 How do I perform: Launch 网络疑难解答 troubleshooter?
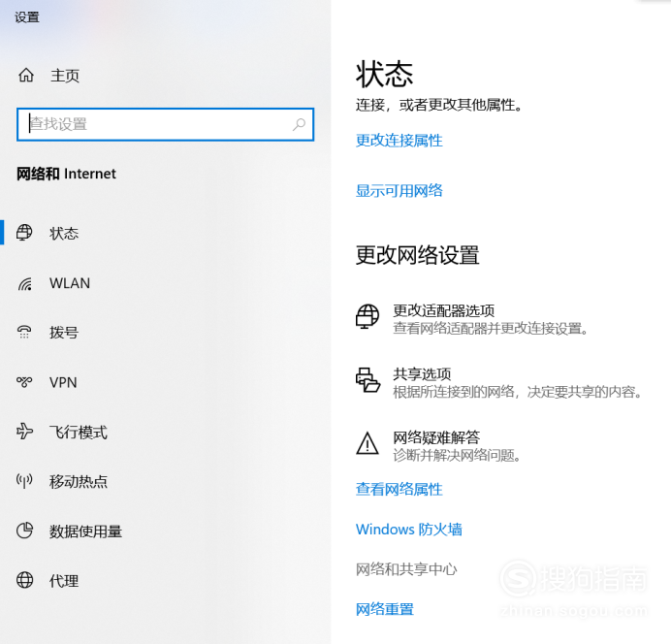436,437
